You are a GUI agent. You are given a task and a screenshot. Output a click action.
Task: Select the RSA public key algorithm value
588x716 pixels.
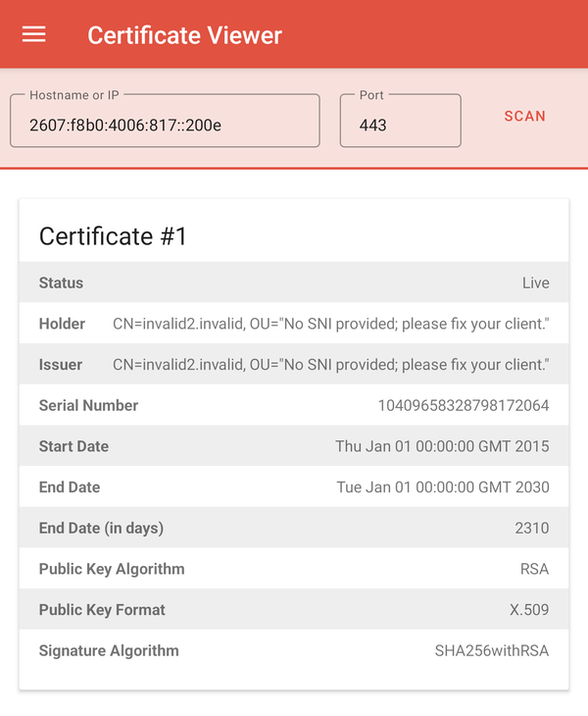pos(534,569)
